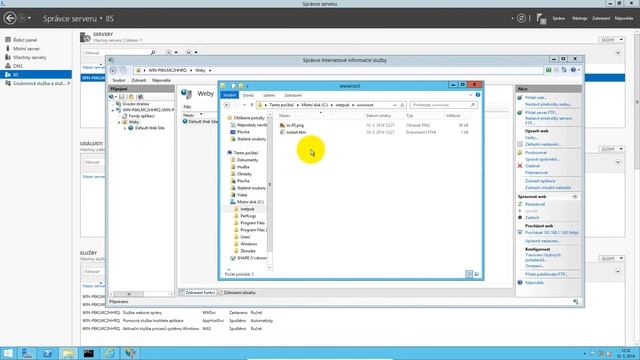Go up one folder level in Explorer

point(252,105)
